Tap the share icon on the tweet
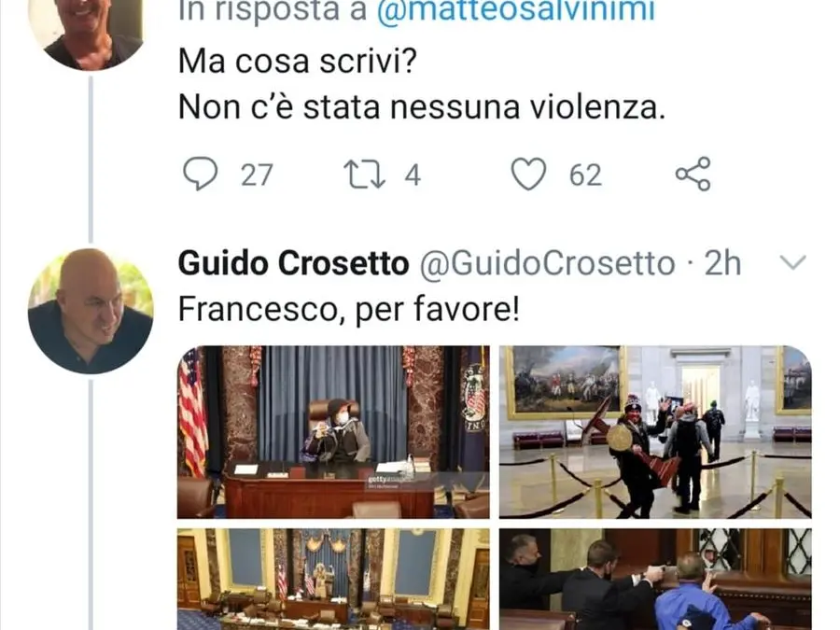This screenshot has width=840, height=630. click(x=693, y=175)
